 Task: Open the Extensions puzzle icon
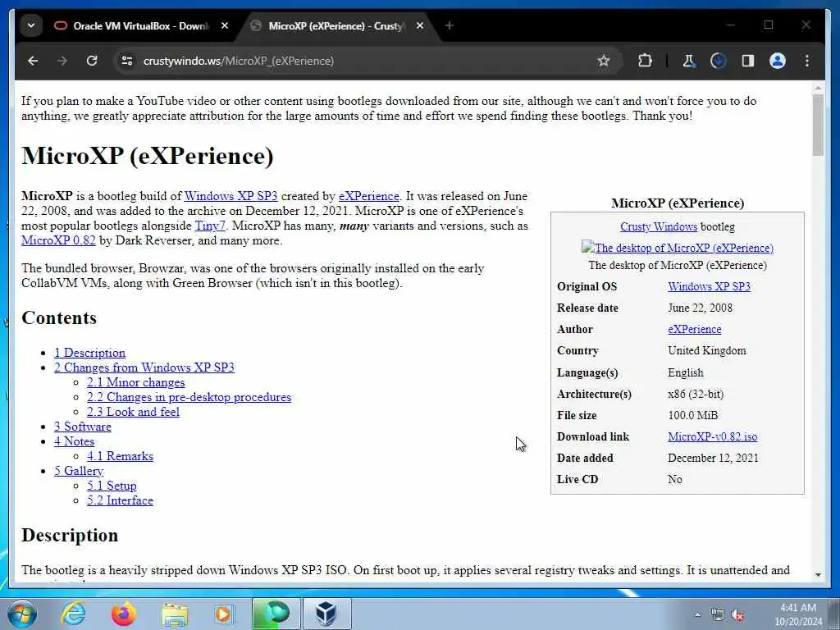645,61
